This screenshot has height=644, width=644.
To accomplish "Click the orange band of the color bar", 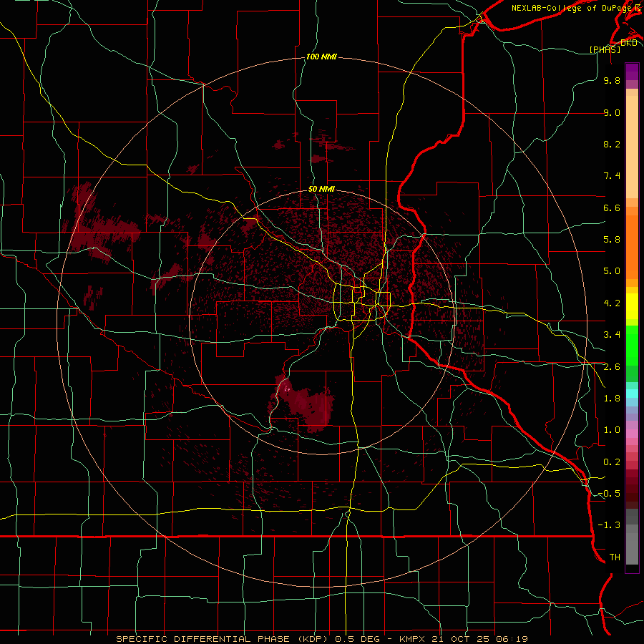I will pyautogui.click(x=632, y=247).
